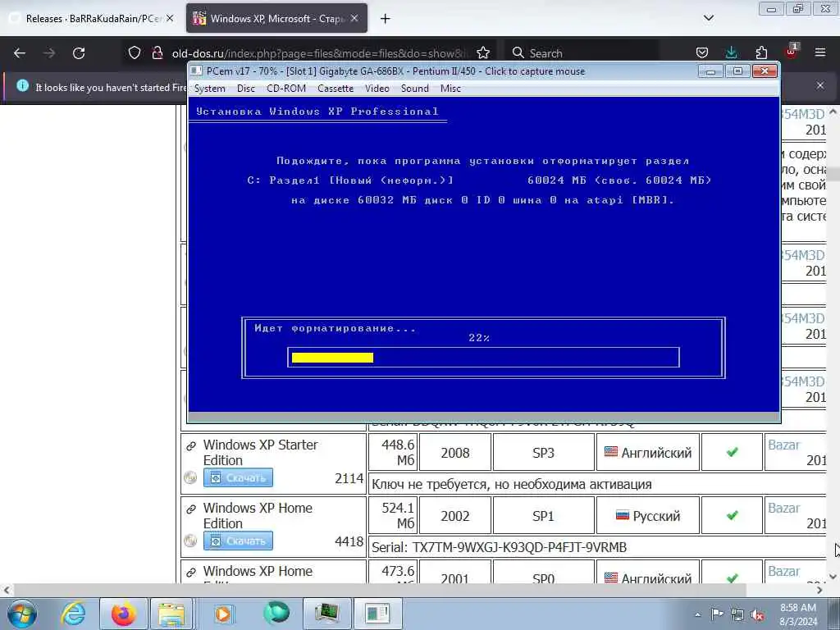Select the Windows XP, Microsoft browser tab
The image size is (840, 630).
(277, 18)
